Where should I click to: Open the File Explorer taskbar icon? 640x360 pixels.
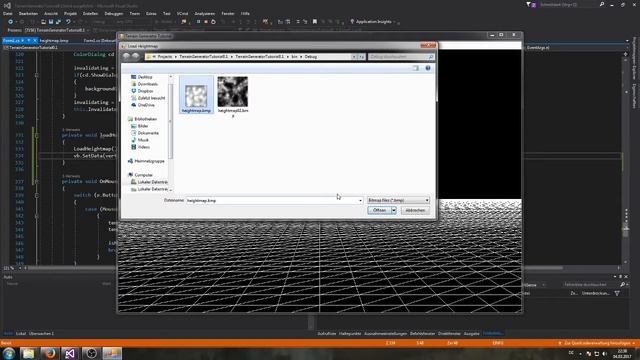[28, 353]
